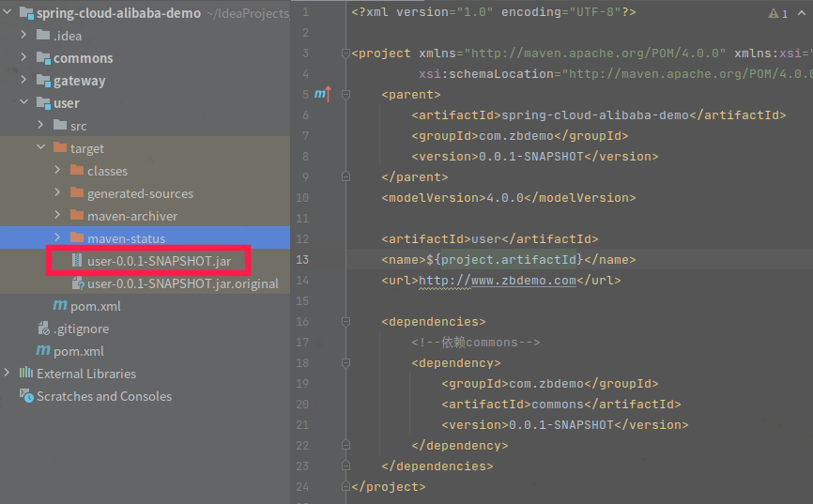This screenshot has height=504, width=813.
Task: Click the closing </dependencies> tag on line 23
Action: [x=437, y=466]
